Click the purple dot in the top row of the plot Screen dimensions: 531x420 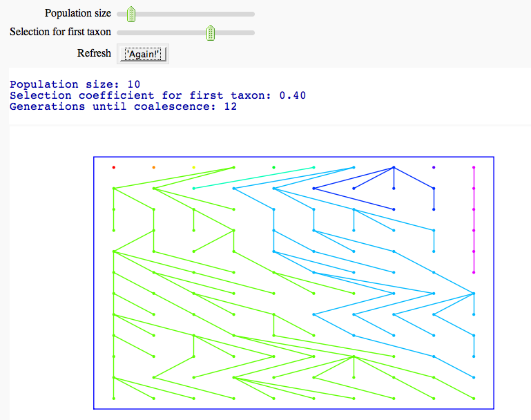click(x=434, y=167)
